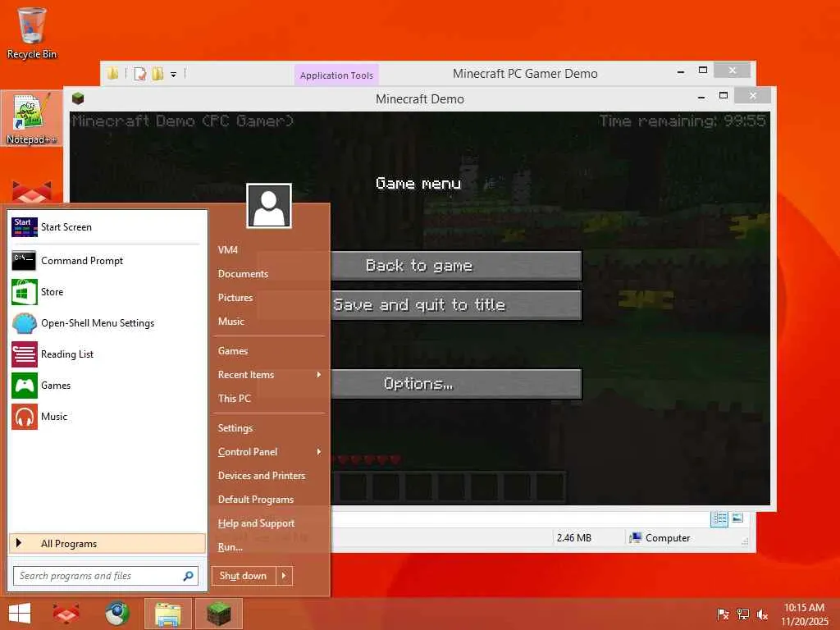Click the red fox desktop icon

[x=32, y=192]
